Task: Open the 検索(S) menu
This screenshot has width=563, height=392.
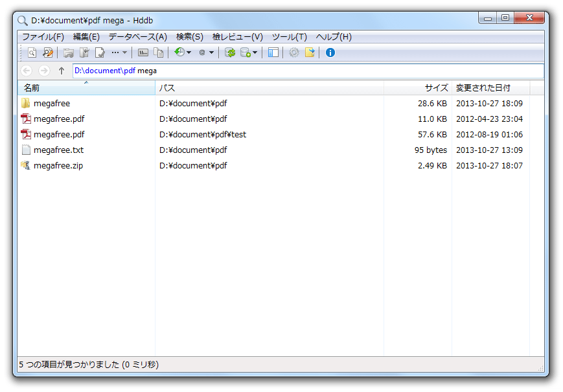Action: point(190,37)
